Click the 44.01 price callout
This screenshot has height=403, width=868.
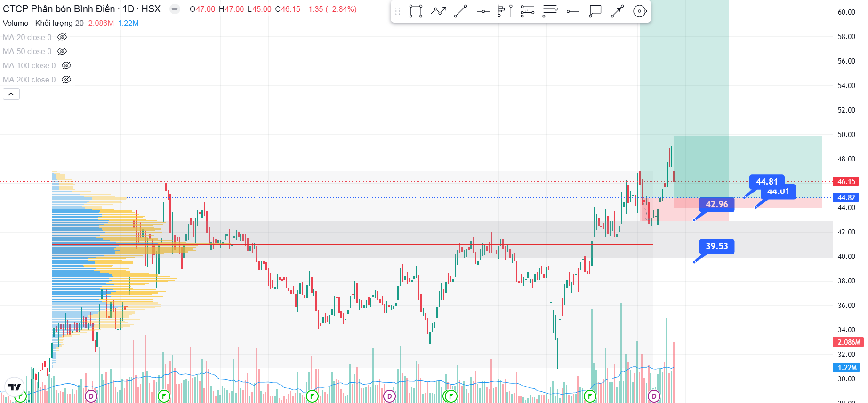coord(779,192)
